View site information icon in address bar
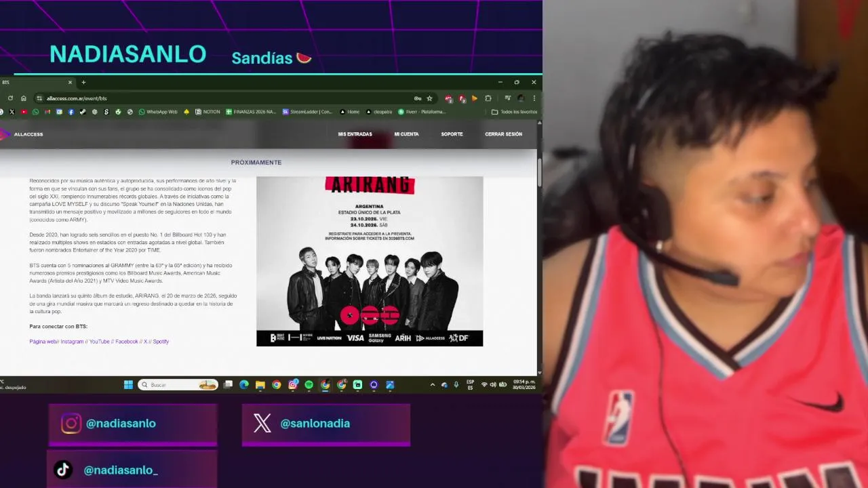This screenshot has height=488, width=868. coord(39,98)
